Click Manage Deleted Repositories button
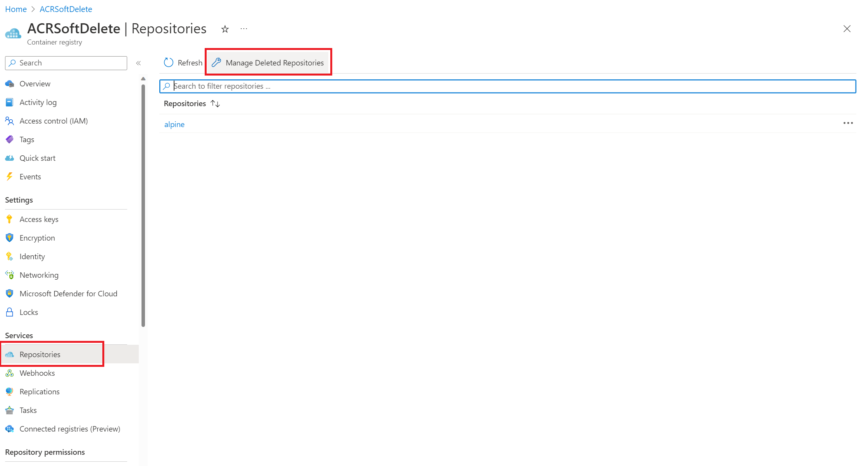Image resolution: width=868 pixels, height=466 pixels. [x=269, y=62]
